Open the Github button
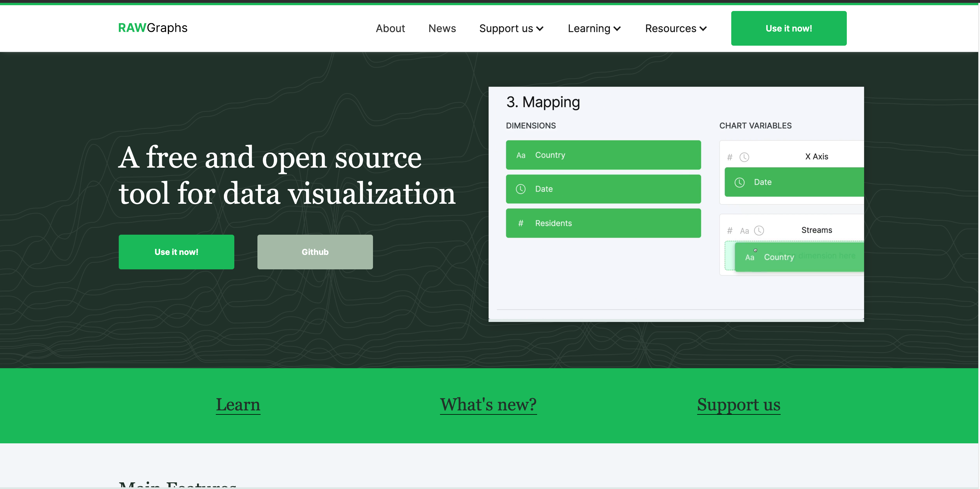 pyautogui.click(x=315, y=252)
